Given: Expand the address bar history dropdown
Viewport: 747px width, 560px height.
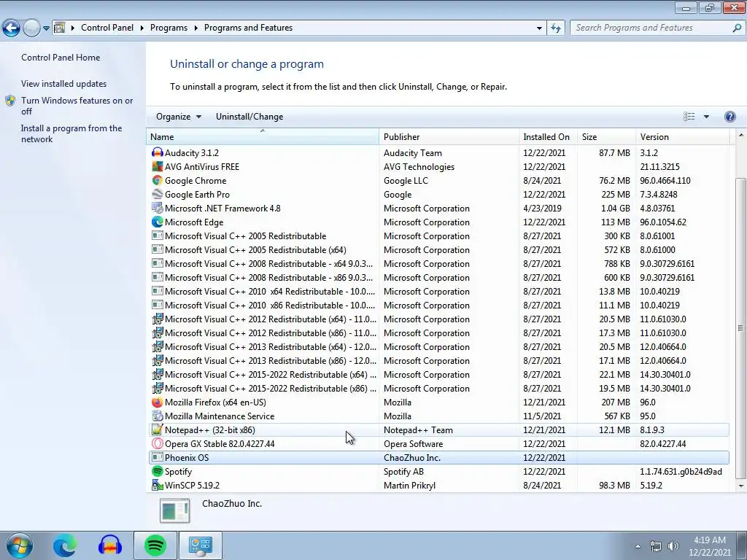Looking at the screenshot, I should tap(539, 28).
